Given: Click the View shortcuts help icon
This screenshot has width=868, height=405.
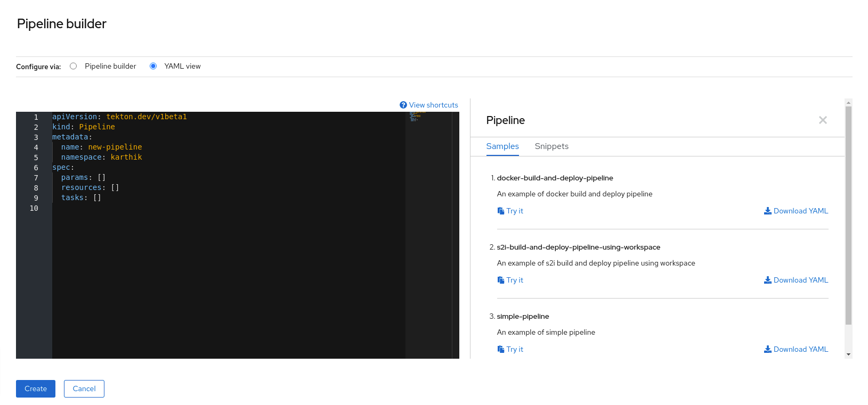Looking at the screenshot, I should (x=403, y=105).
